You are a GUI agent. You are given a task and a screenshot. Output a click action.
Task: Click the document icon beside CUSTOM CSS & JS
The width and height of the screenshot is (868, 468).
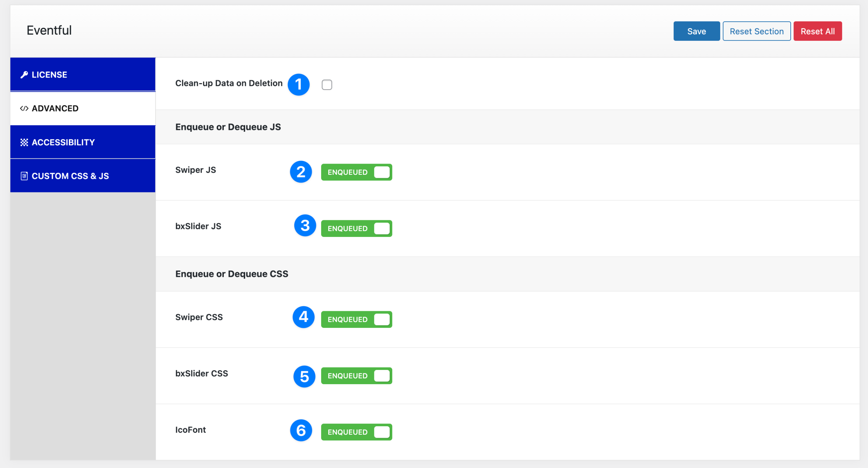click(x=24, y=176)
